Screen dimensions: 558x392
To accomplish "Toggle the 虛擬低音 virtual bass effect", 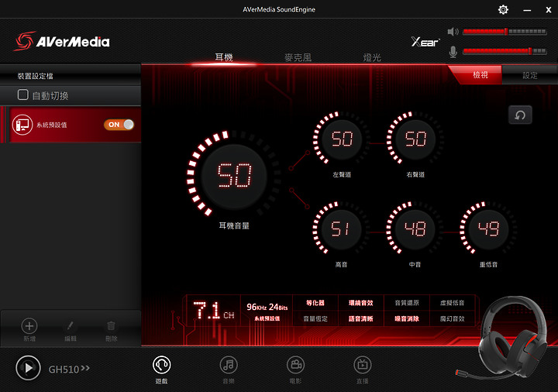I will (x=453, y=303).
